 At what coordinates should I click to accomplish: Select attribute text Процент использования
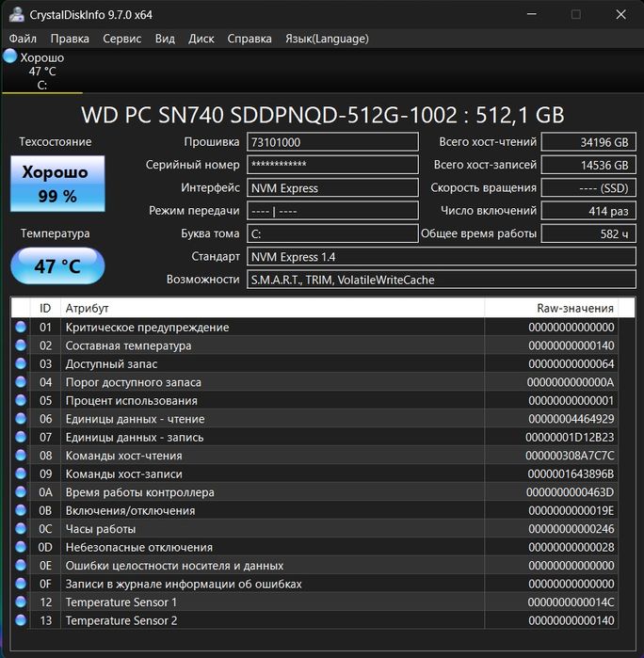pos(132,401)
